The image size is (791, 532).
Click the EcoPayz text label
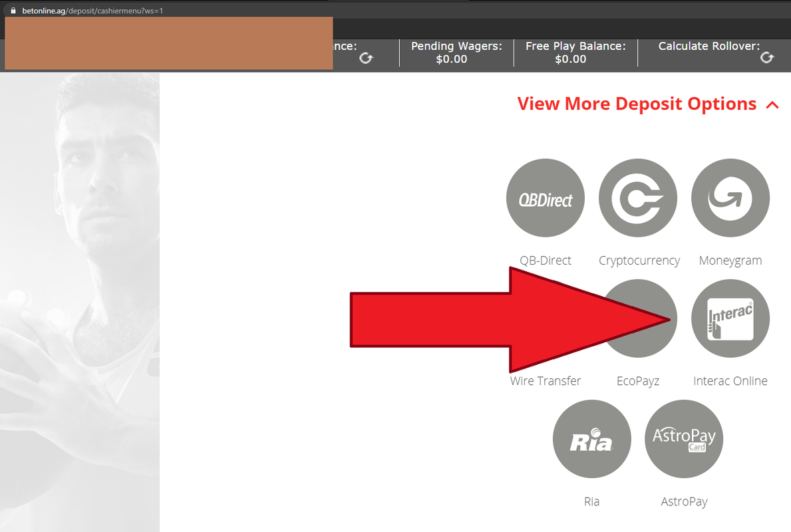637,381
